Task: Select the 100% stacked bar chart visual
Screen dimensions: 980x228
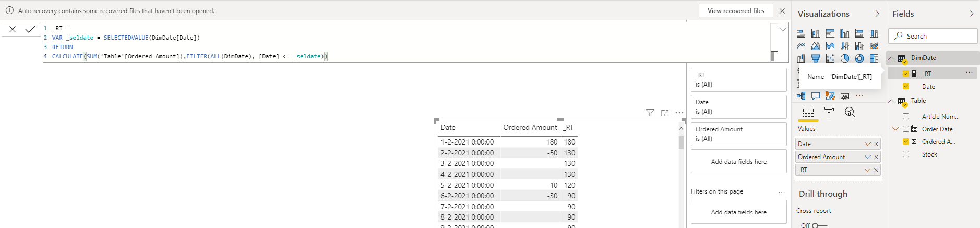Action: click(x=859, y=33)
